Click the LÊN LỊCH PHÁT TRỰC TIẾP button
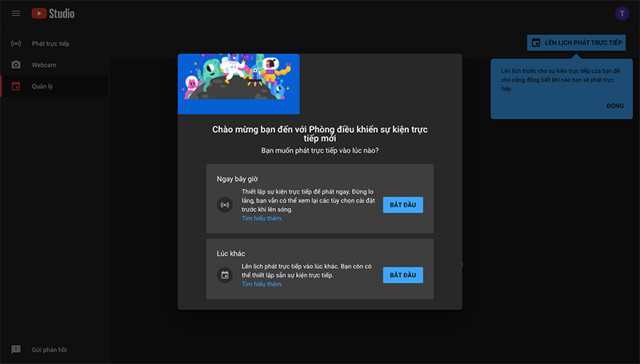The width and height of the screenshot is (640, 364). 576,42
